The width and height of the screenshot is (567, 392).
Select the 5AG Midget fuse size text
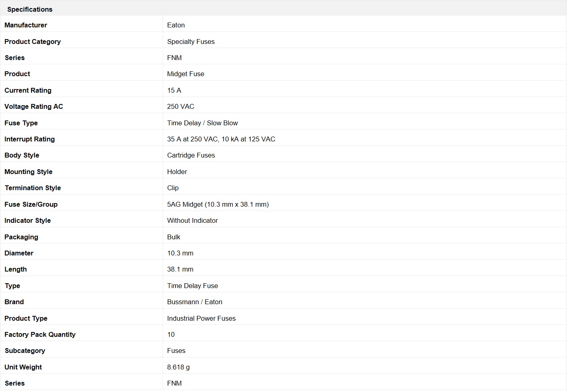pos(218,204)
